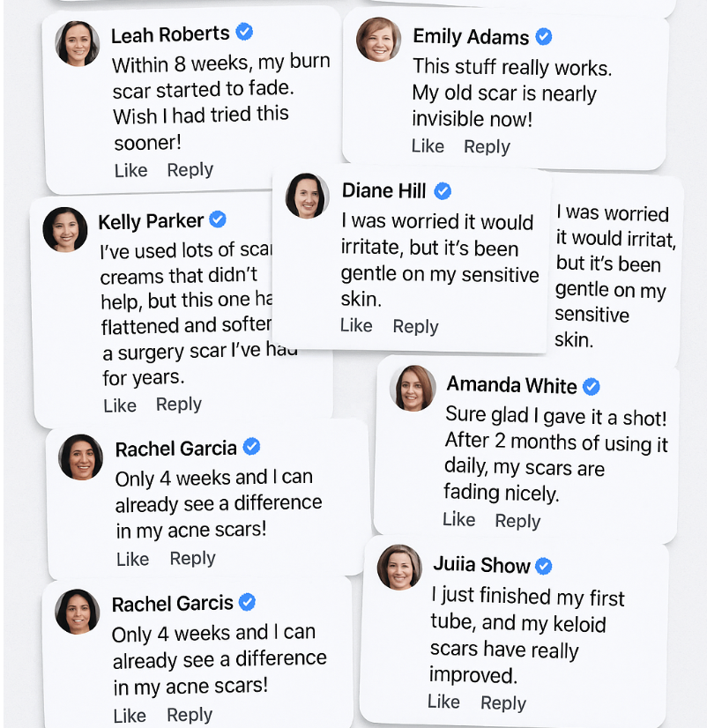Screen dimensions: 707x728
Task: Click Emily Adams' blue verified checkmark
Action: click(x=545, y=36)
